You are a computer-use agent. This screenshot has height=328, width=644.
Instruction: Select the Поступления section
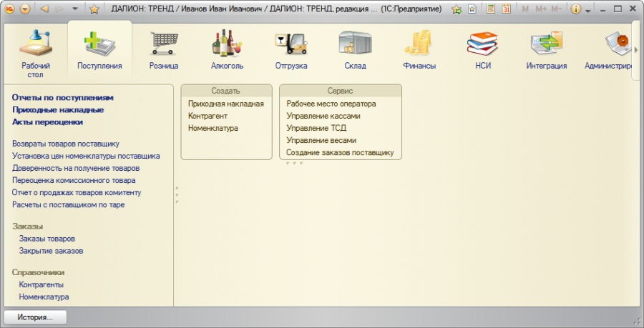coord(99,50)
